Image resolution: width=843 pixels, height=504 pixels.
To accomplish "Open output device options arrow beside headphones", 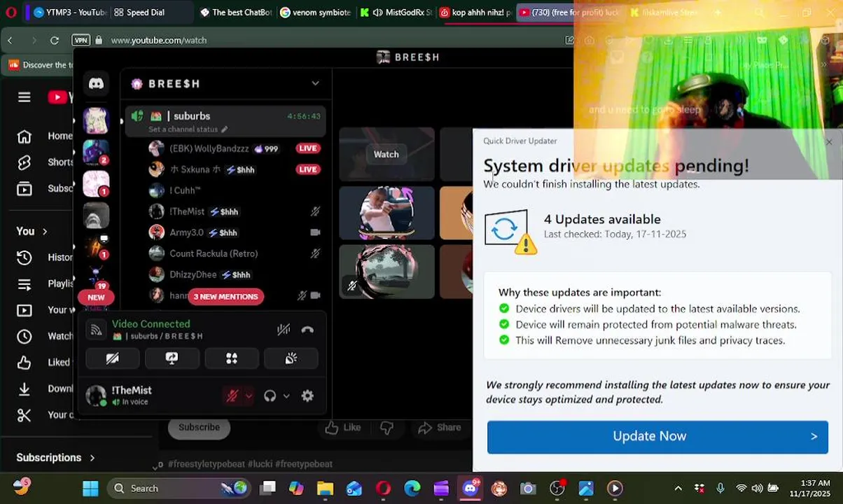I will pyautogui.click(x=286, y=396).
